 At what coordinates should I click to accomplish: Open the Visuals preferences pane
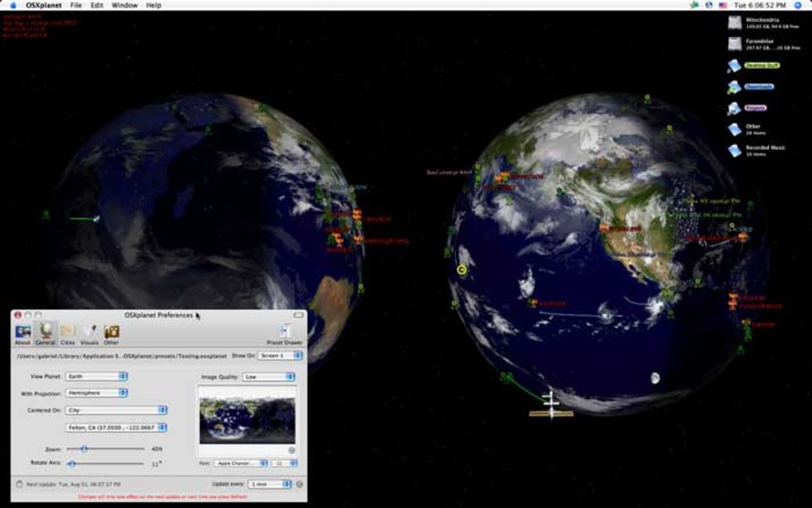pos(89,332)
